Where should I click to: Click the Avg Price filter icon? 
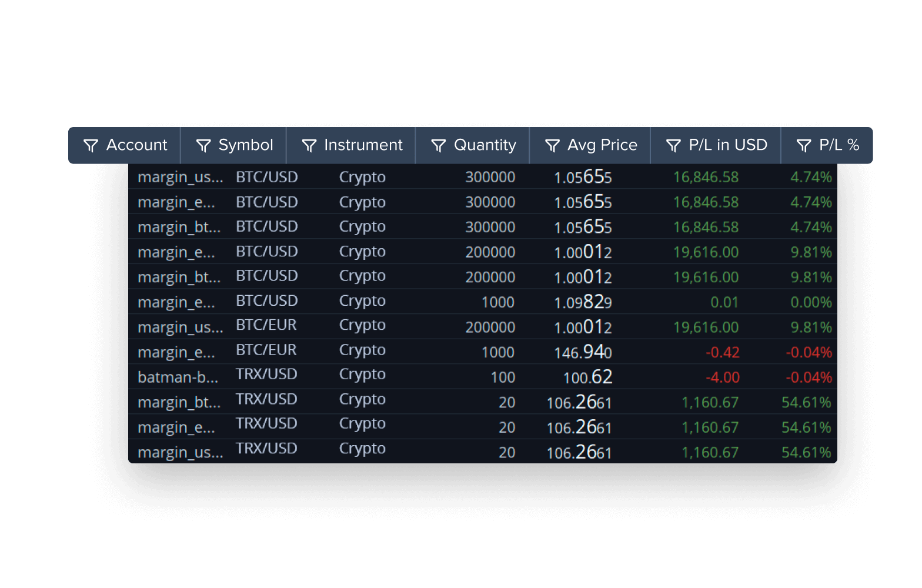(x=552, y=145)
